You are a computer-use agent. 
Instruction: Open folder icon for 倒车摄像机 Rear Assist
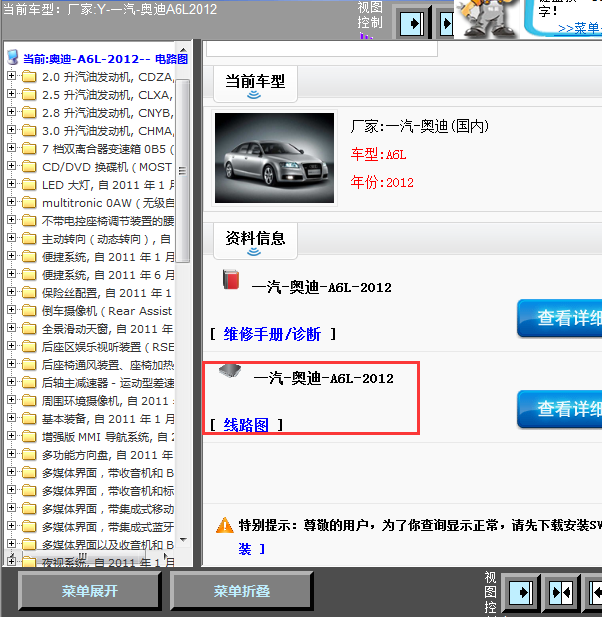pyautogui.click(x=29, y=310)
